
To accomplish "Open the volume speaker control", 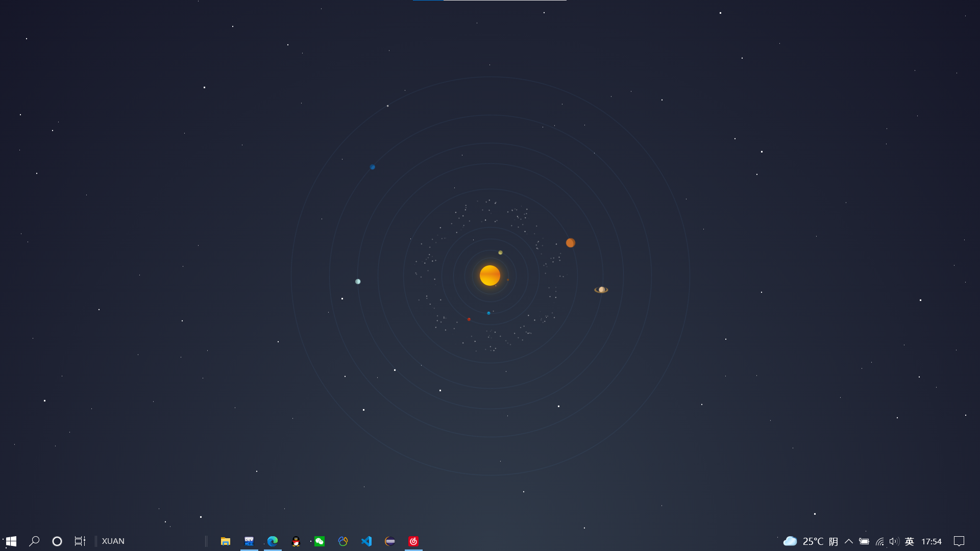I will click(894, 541).
